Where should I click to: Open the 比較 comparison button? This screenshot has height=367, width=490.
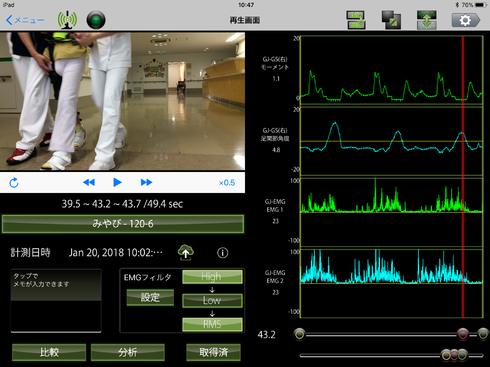pos(49,352)
